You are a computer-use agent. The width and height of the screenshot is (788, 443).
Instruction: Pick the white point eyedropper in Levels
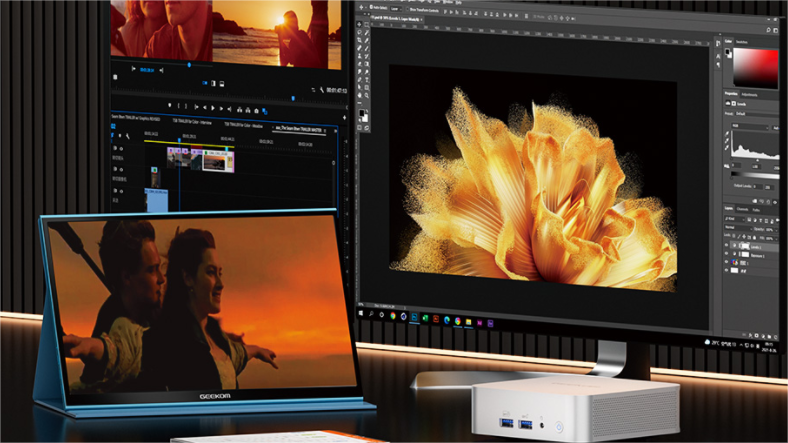pos(727,148)
